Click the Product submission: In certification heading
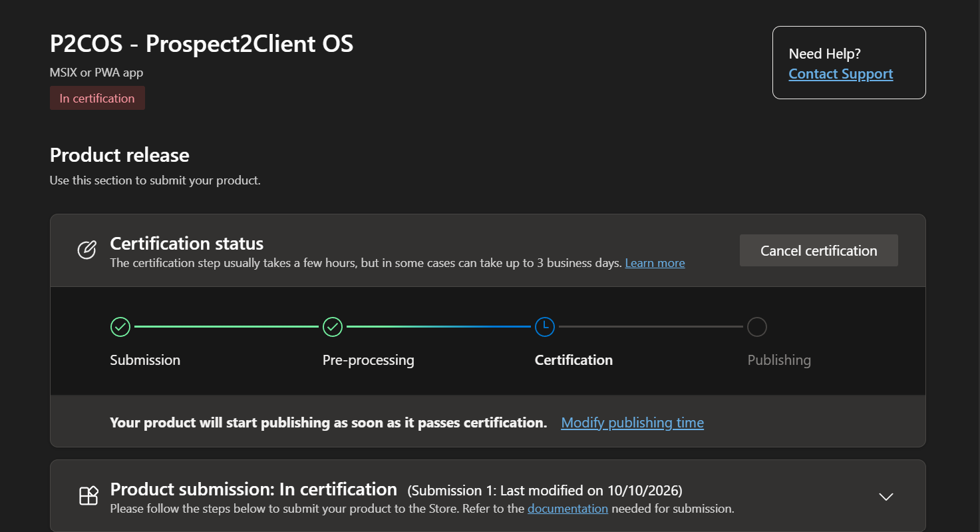980x532 pixels. (x=253, y=489)
